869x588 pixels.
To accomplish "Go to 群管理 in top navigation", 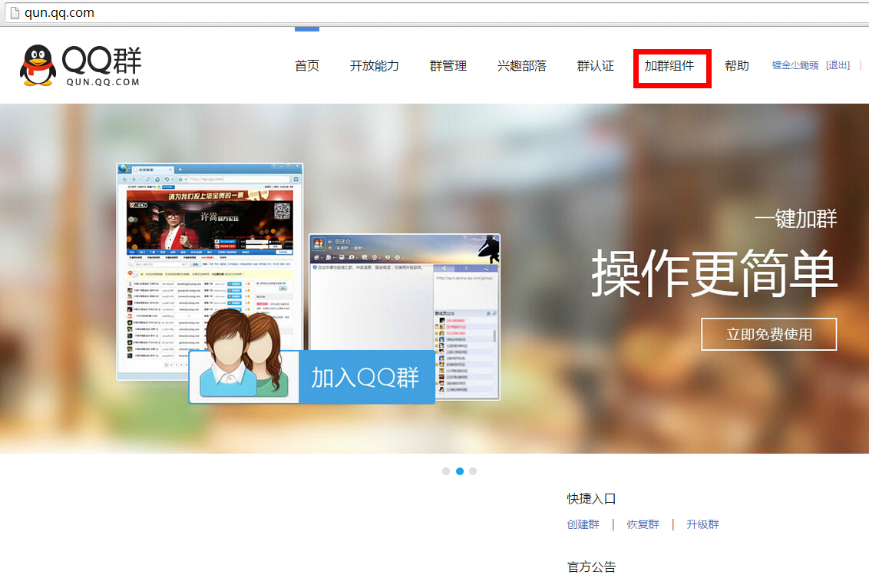I will (448, 66).
